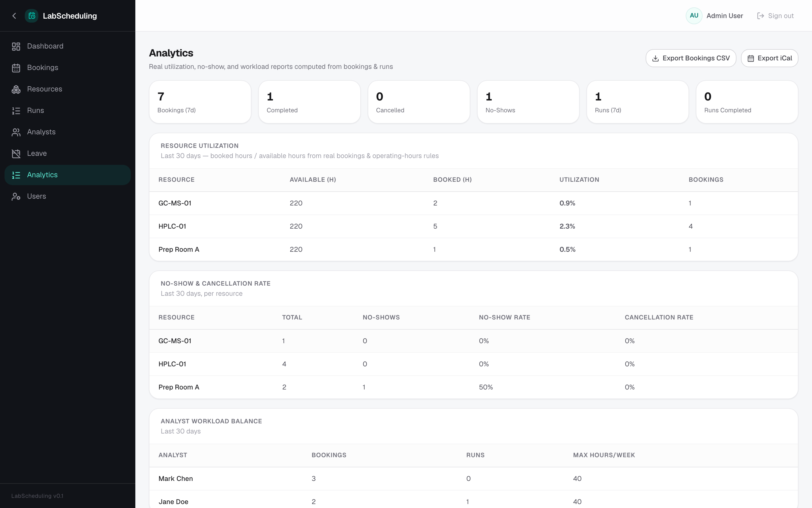The width and height of the screenshot is (812, 508).
Task: Click the Cancellation Rate column header
Action: point(659,317)
